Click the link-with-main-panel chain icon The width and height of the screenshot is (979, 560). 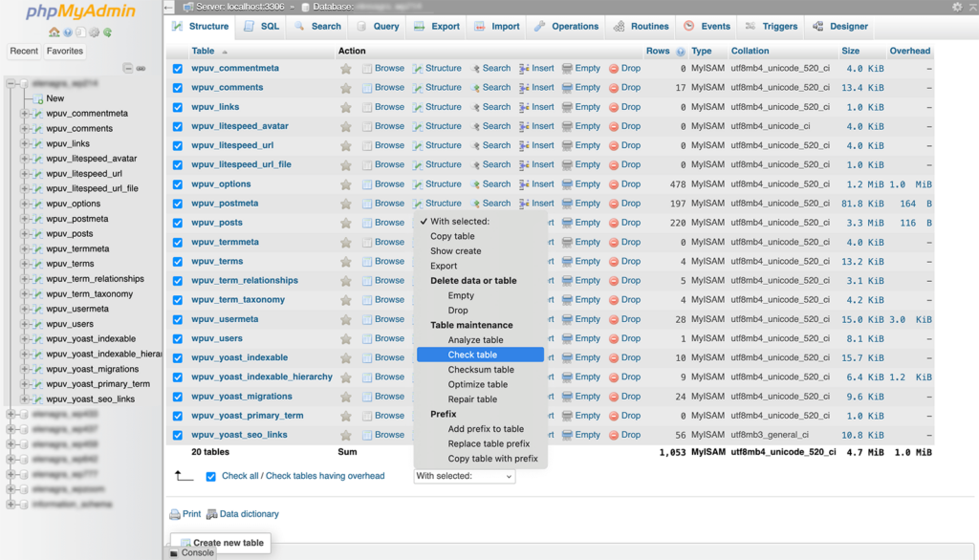coord(141,68)
